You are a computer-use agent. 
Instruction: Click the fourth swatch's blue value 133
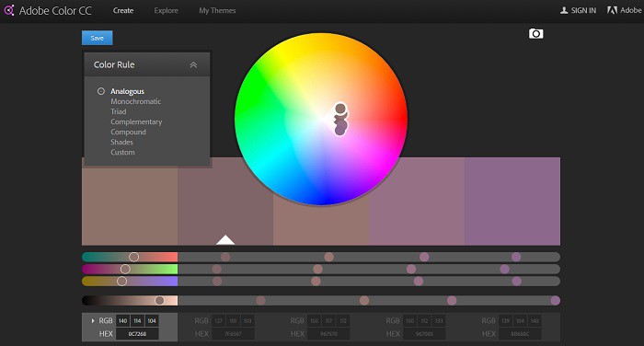tap(439, 321)
